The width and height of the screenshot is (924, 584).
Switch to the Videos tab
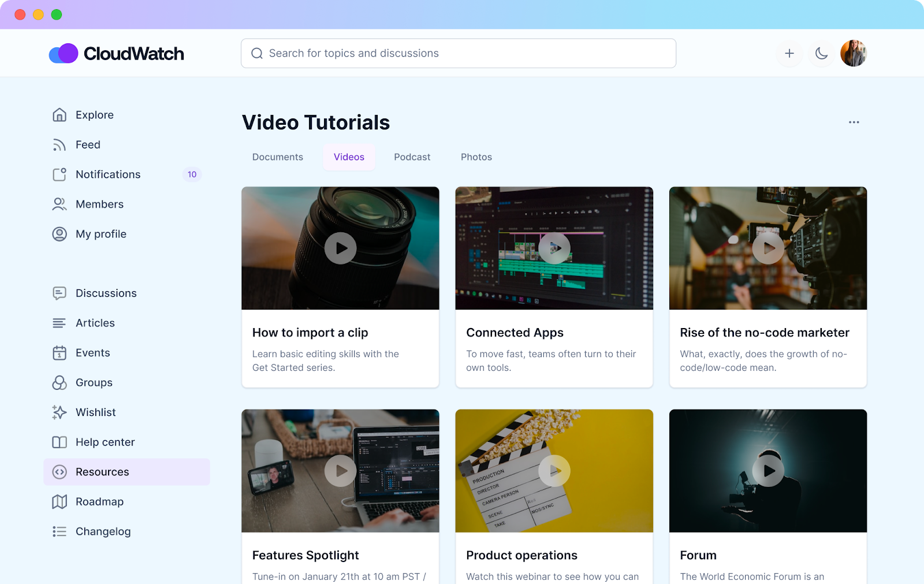pos(349,157)
